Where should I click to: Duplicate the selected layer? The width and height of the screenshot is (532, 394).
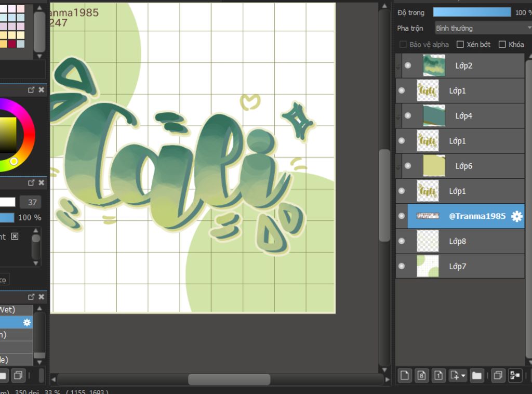(498, 375)
